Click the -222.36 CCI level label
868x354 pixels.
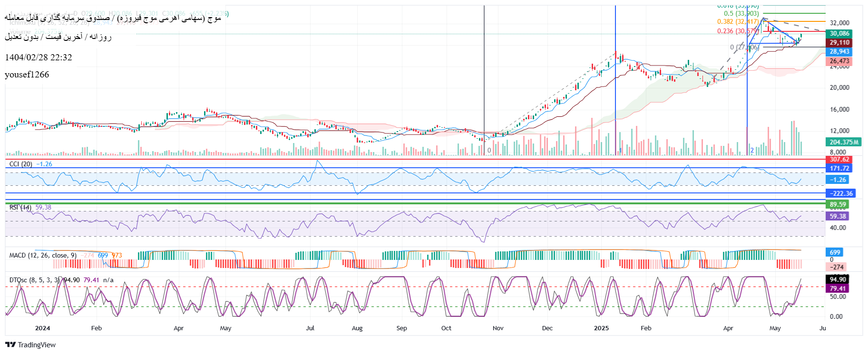tap(841, 193)
